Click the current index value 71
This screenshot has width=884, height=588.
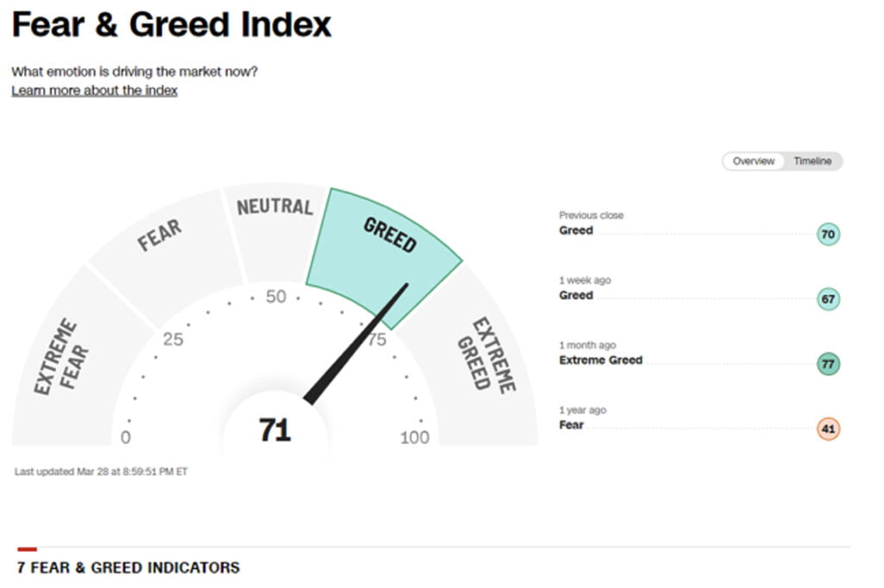[x=275, y=430]
